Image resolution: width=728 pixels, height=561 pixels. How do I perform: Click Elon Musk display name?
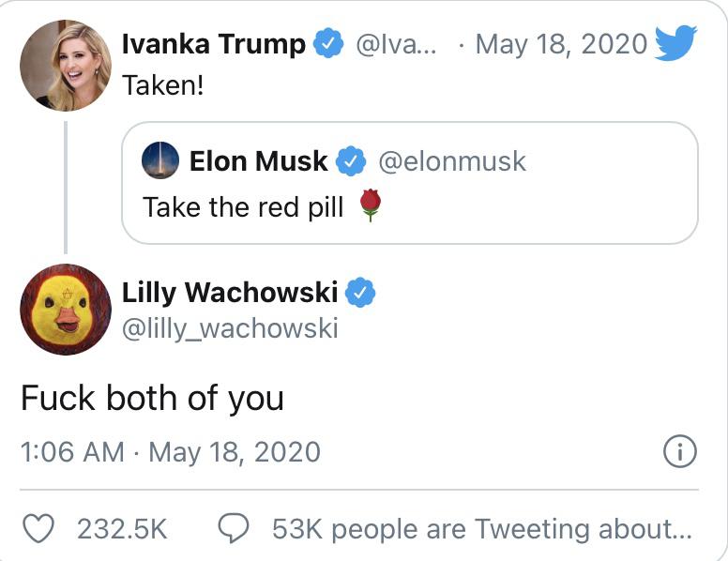coord(258,161)
